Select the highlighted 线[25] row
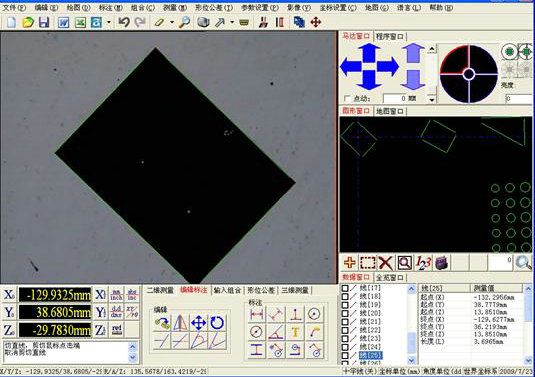Viewport: 535px width, 377px height. point(371,355)
